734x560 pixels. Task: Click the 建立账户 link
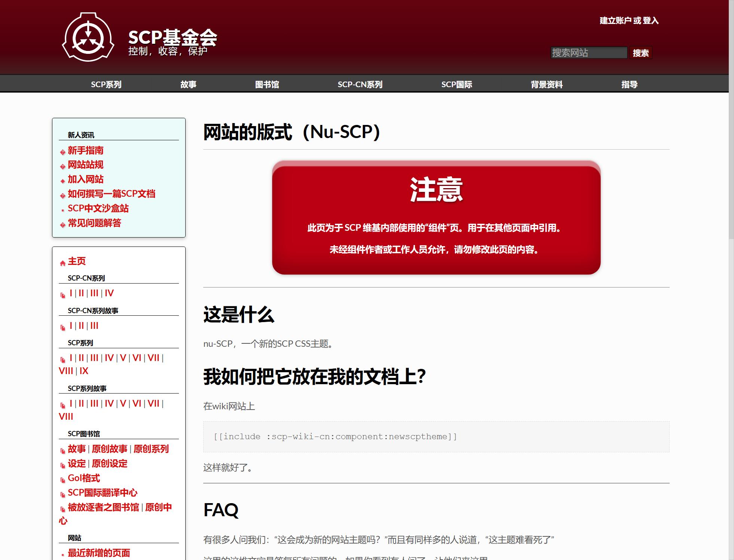(x=615, y=21)
